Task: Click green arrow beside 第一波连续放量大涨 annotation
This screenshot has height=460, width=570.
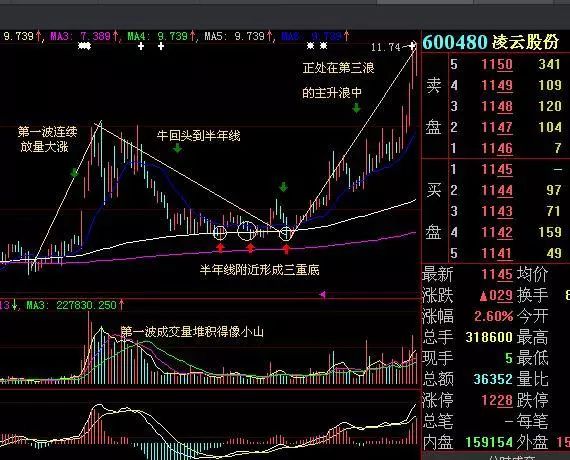Action: (74, 172)
